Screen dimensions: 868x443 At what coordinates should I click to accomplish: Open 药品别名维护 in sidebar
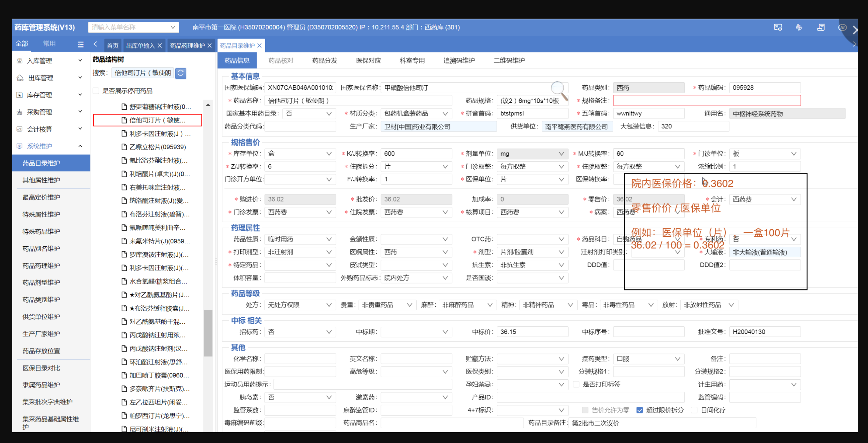click(41, 249)
